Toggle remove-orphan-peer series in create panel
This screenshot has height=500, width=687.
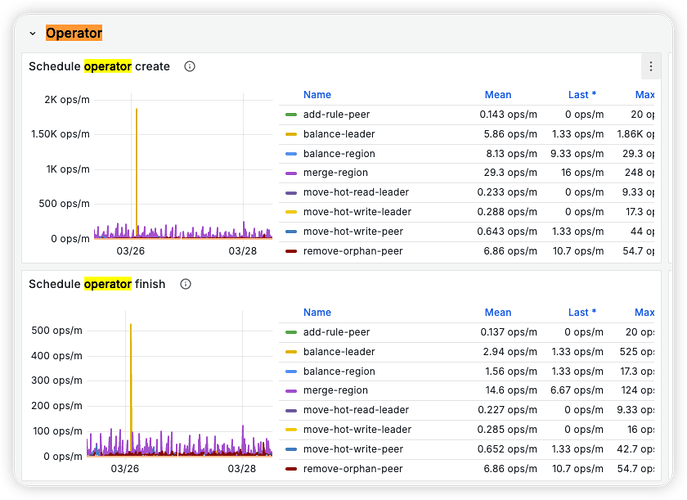(x=353, y=251)
